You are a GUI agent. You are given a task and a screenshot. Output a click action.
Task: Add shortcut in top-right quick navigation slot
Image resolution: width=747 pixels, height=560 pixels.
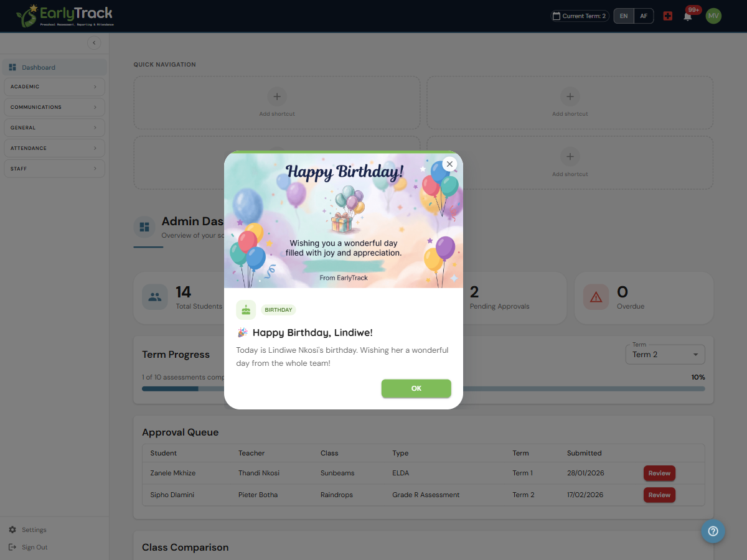pos(570,103)
